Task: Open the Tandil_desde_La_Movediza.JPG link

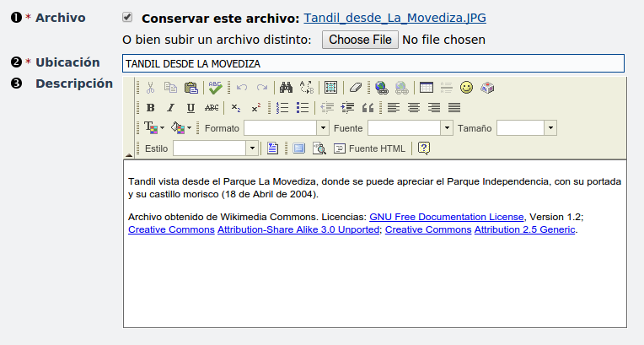Action: [394, 18]
